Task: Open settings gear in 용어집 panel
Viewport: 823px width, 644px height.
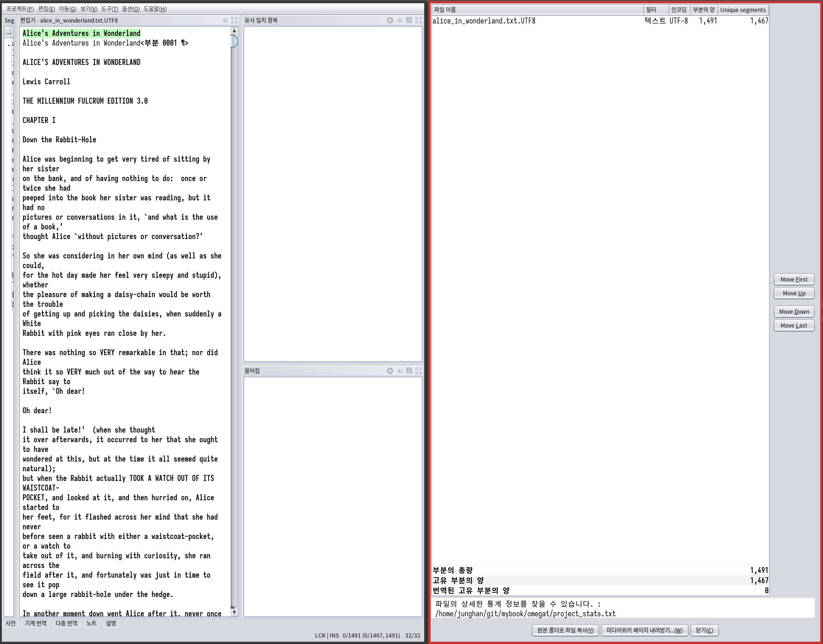Action: [x=390, y=371]
